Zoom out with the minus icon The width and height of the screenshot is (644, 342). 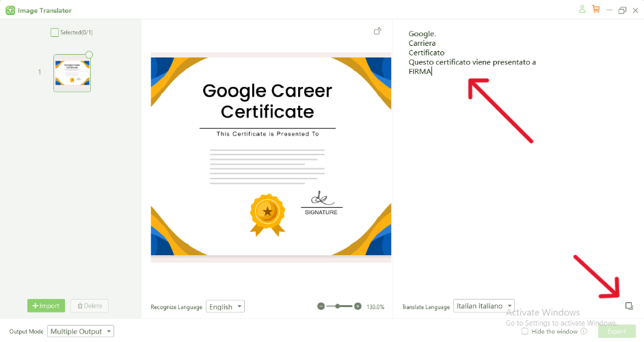coord(321,306)
